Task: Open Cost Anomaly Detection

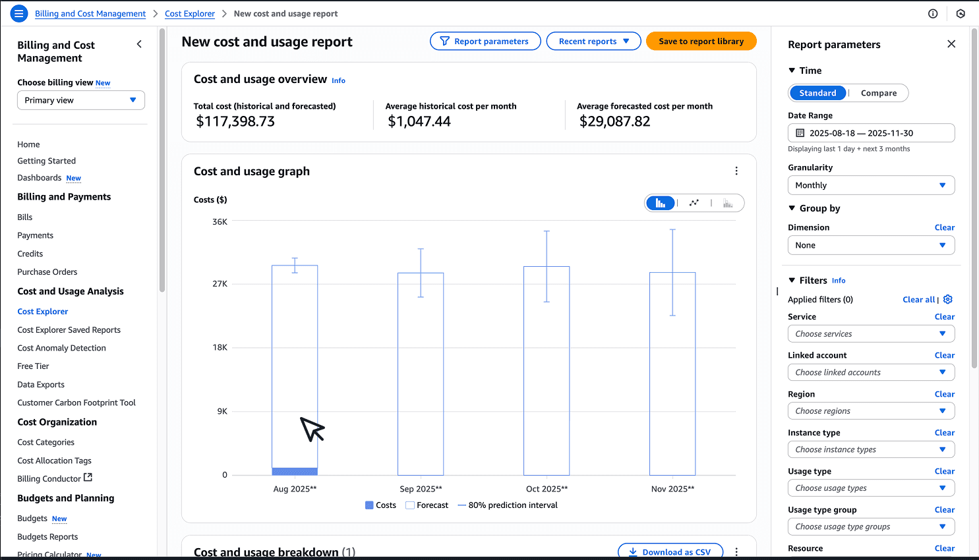Action: click(61, 348)
